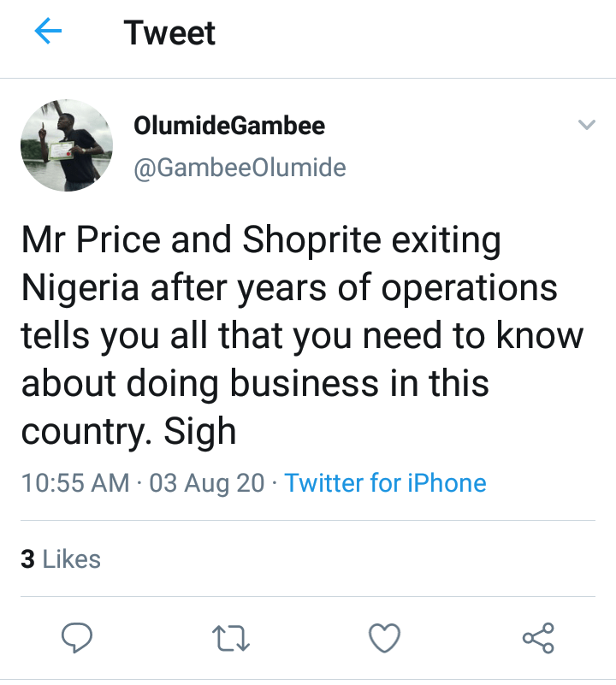616x685 pixels.
Task: Open the Twitter for iPhone source link
Action: coord(385,482)
